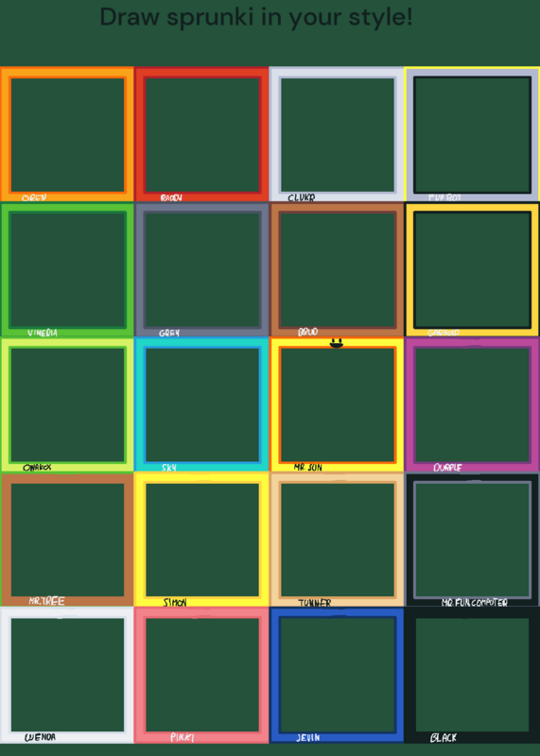Select the white Wenda drawing frame

point(67,675)
